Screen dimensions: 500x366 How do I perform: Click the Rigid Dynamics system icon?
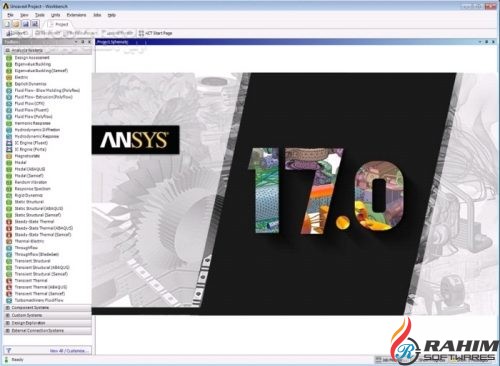click(9, 195)
